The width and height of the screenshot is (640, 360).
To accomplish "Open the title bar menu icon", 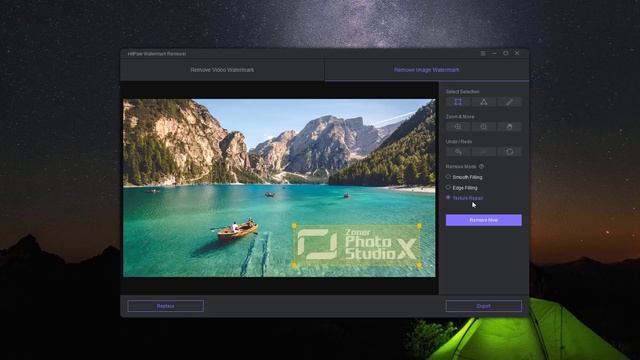I will pyautogui.click(x=483, y=53).
